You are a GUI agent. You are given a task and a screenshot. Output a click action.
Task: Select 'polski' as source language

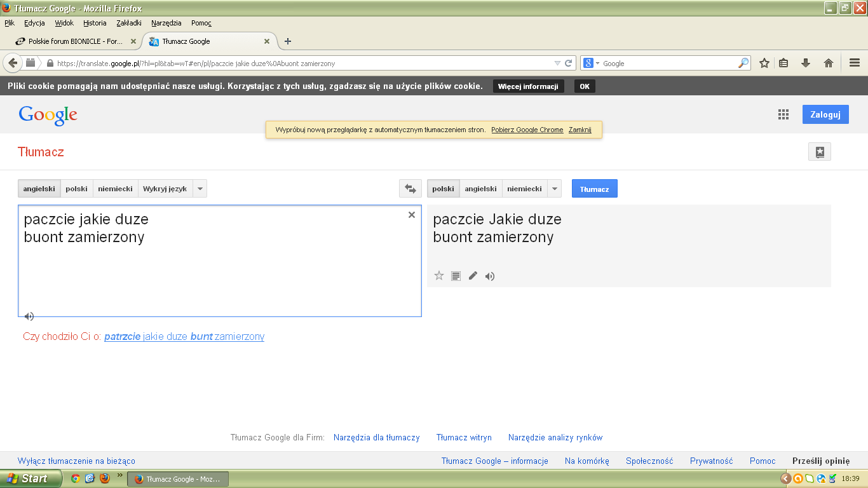[x=76, y=188]
